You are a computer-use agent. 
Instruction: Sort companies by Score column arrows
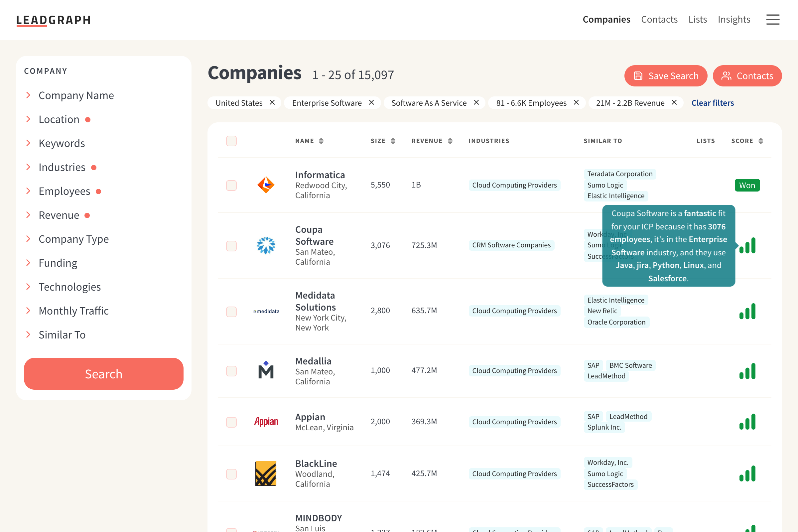(761, 141)
